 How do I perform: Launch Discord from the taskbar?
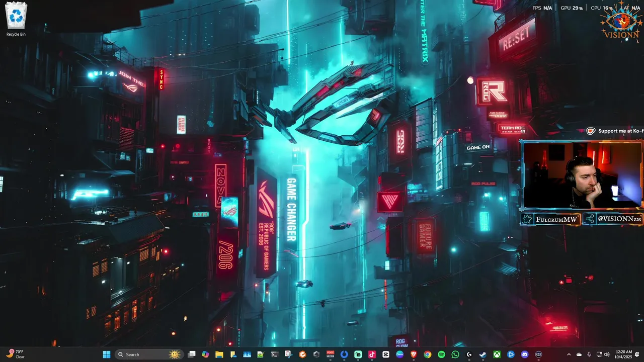pyautogui.click(x=525, y=354)
